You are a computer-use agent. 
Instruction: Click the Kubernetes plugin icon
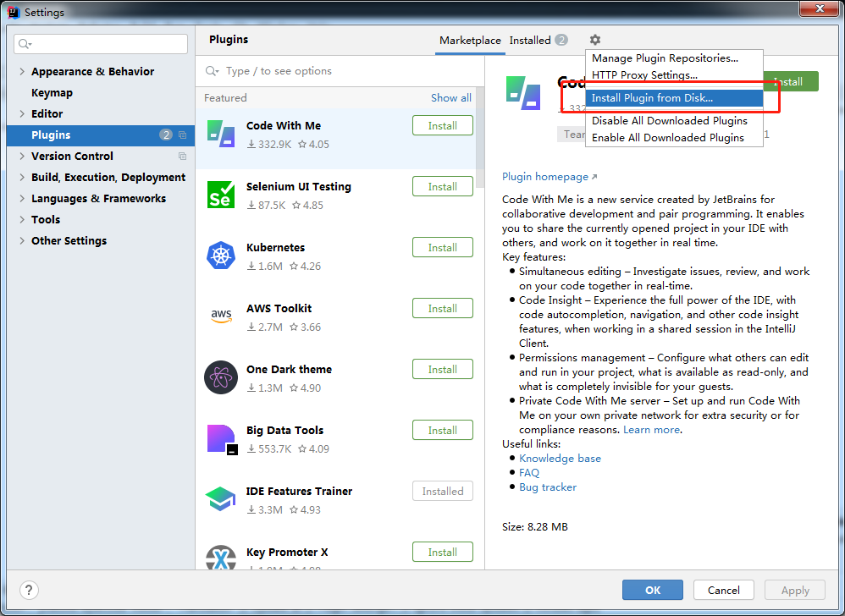click(221, 256)
